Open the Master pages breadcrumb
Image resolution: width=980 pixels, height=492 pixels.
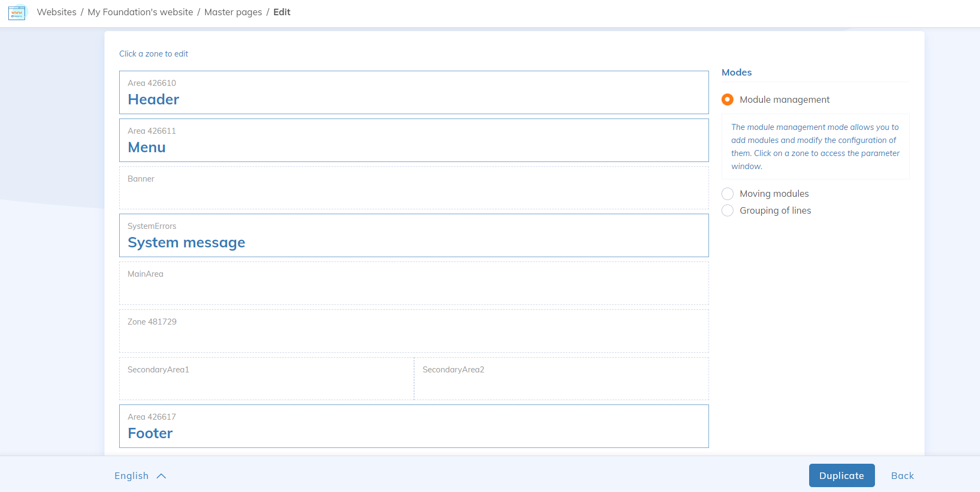(233, 12)
